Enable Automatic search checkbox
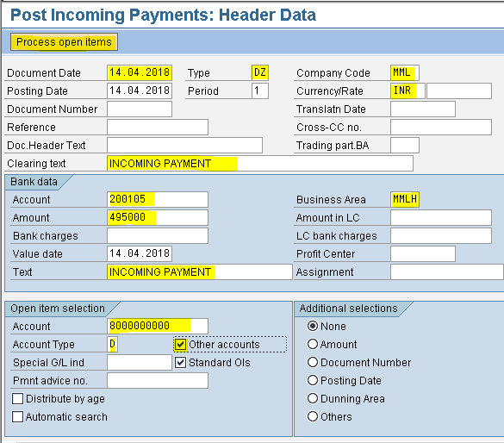The image size is (504, 443). click(x=18, y=416)
